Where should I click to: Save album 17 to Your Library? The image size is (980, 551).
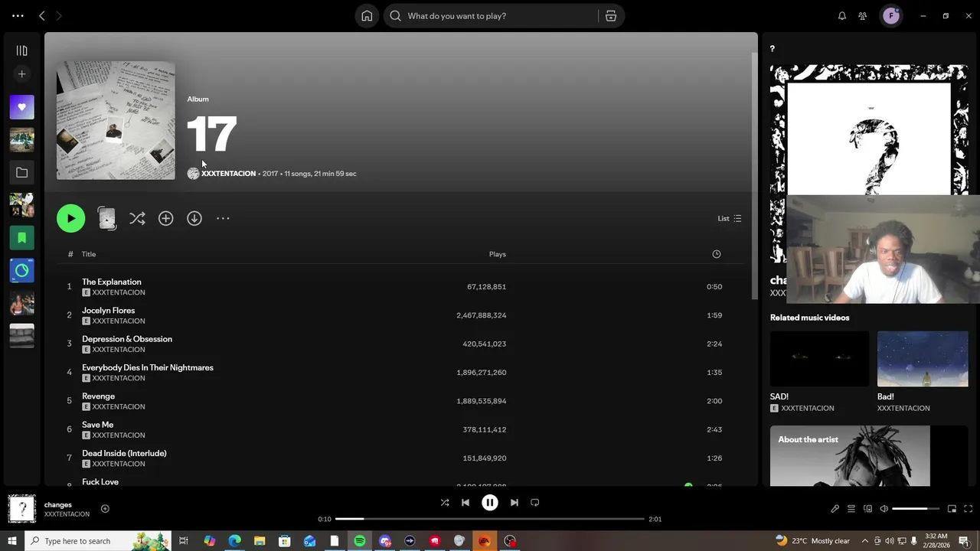pyautogui.click(x=166, y=219)
